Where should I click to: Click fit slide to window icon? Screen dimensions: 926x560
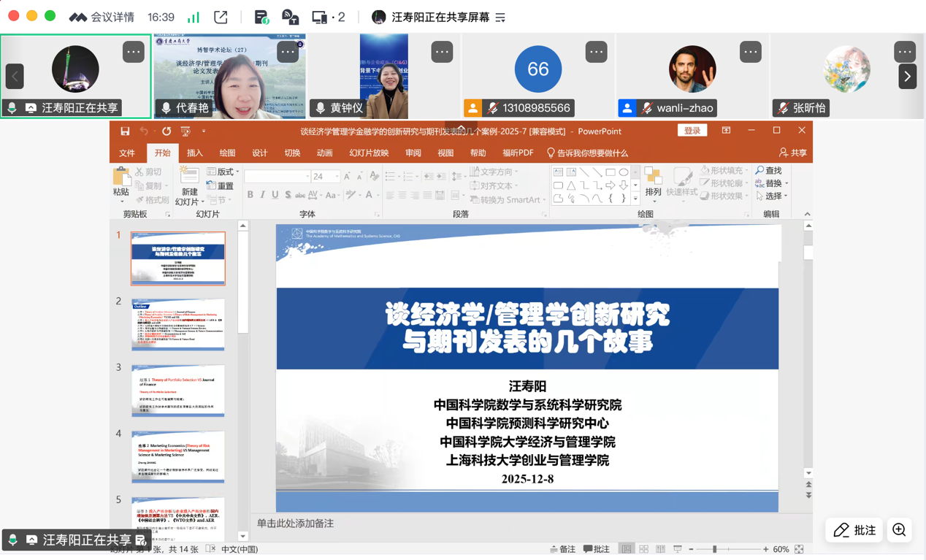tap(799, 549)
